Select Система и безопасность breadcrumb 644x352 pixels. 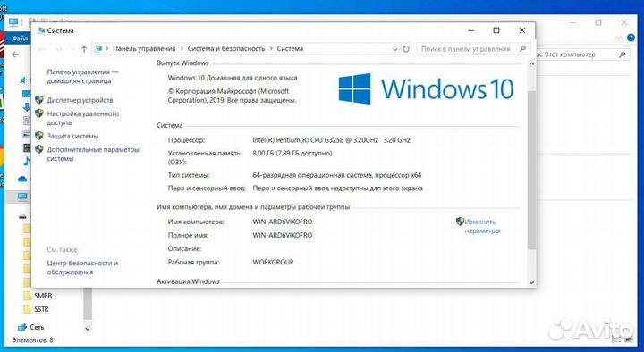226,48
